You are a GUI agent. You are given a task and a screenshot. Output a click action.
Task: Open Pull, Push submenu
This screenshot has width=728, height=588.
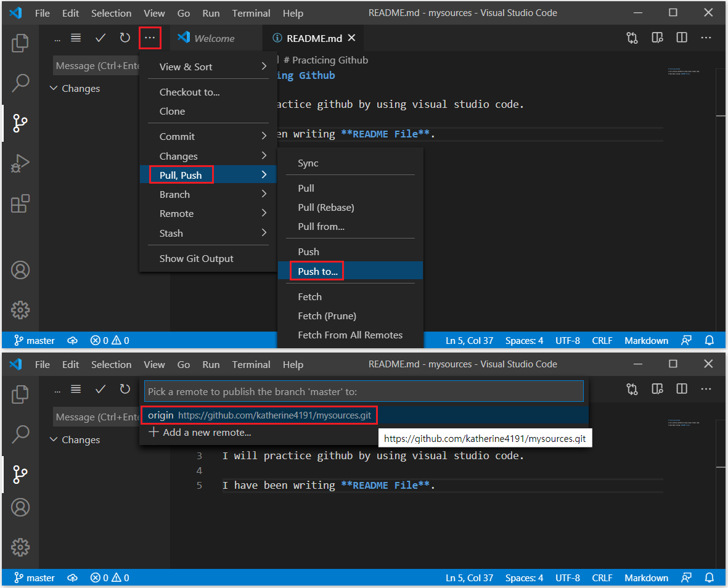[208, 175]
